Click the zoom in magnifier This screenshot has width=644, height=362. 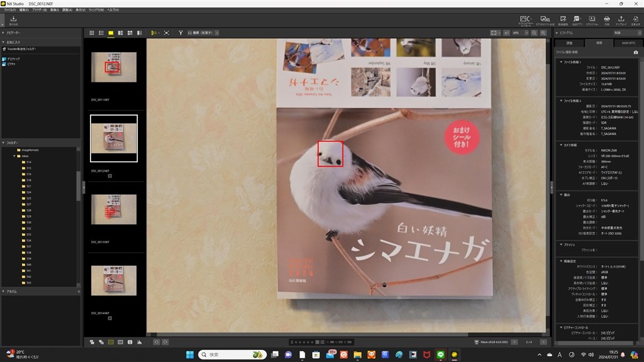click(543, 33)
